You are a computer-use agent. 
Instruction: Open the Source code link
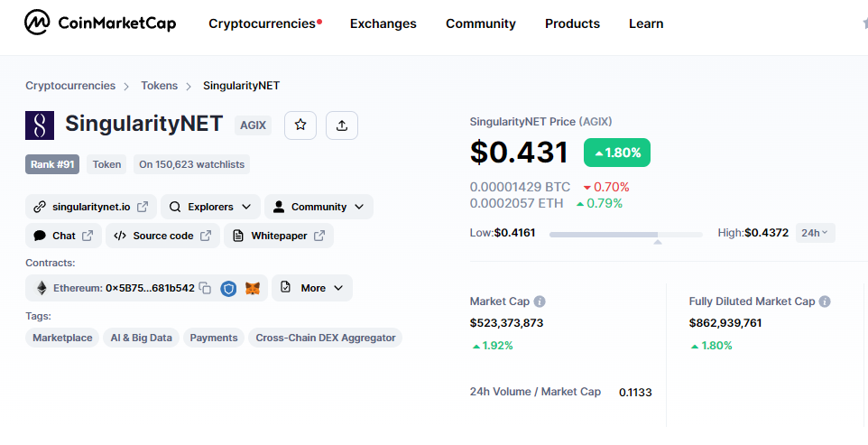click(162, 236)
